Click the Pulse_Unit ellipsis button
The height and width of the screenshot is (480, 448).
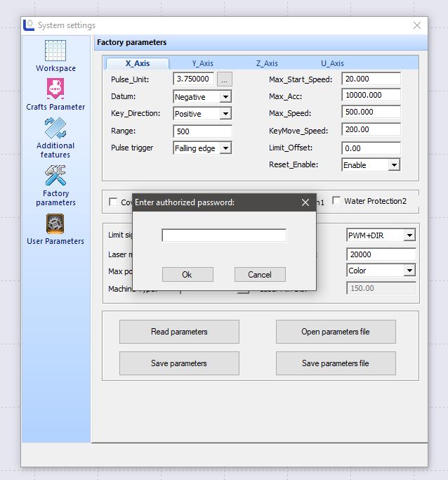point(224,79)
